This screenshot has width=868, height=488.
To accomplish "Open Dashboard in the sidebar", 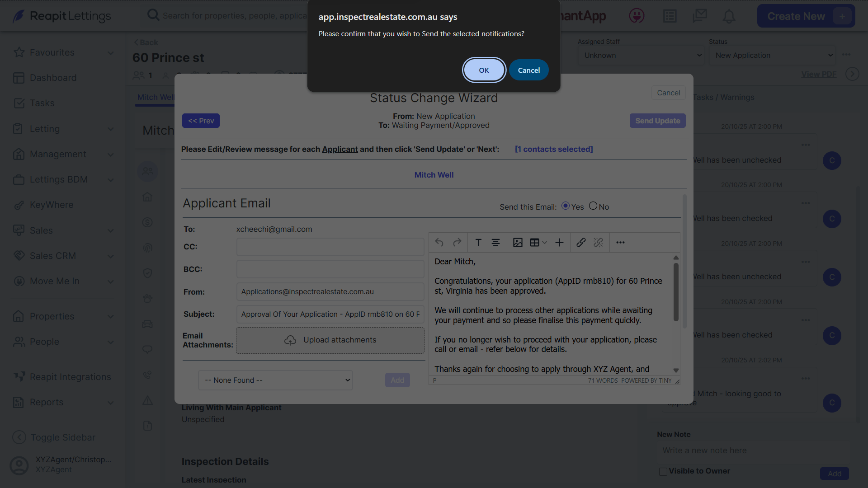I will tap(53, 78).
